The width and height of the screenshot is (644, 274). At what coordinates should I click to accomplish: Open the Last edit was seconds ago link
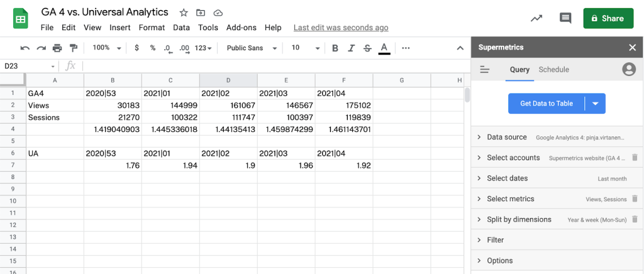[x=341, y=28]
